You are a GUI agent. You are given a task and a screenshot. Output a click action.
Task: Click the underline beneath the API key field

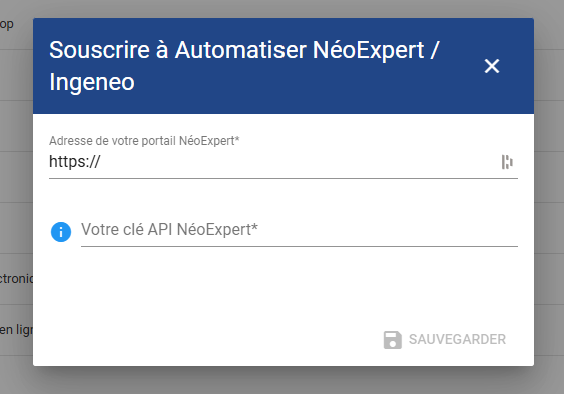299,246
